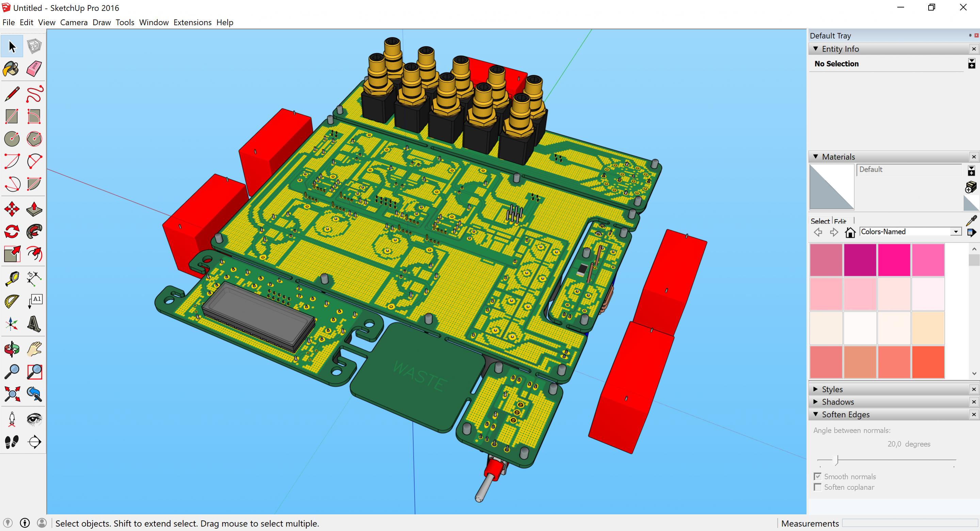This screenshot has height=531, width=980.
Task: Pick the orange-red tomato color swatch
Action: point(928,362)
